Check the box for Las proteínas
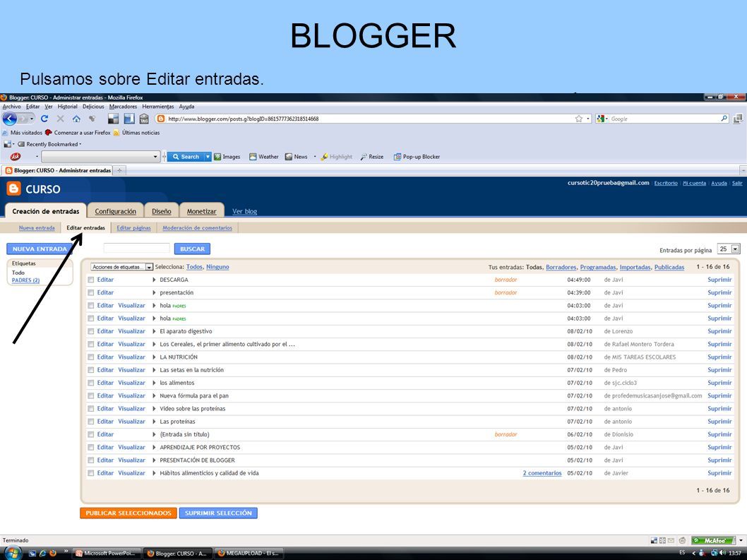 coord(90,422)
